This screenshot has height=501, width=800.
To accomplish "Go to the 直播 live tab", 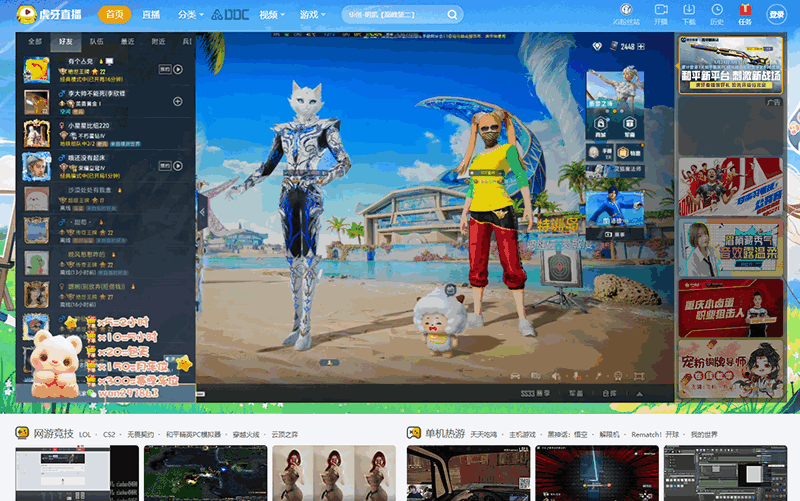I will (151, 15).
